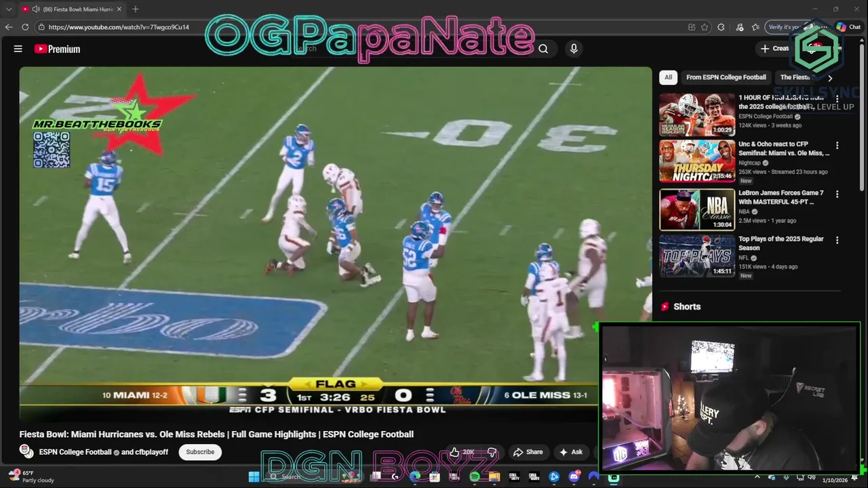Like the video with thumbs up

(463, 452)
